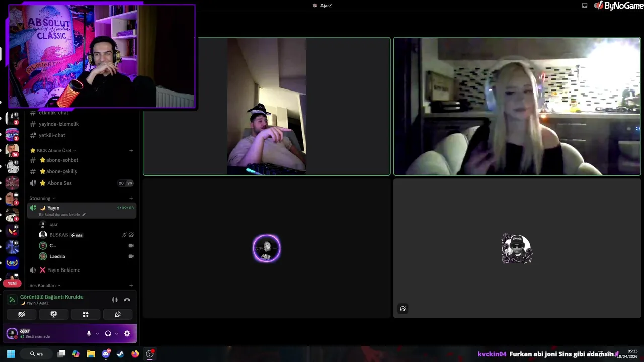Click the connection signal strength icon
This screenshot has width=644, height=362.
(12, 300)
